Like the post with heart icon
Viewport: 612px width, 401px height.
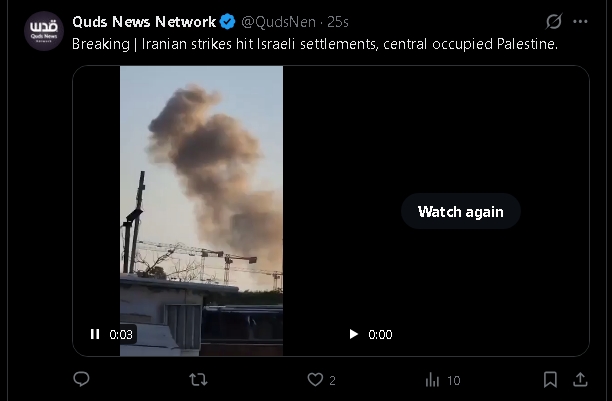tap(315, 380)
